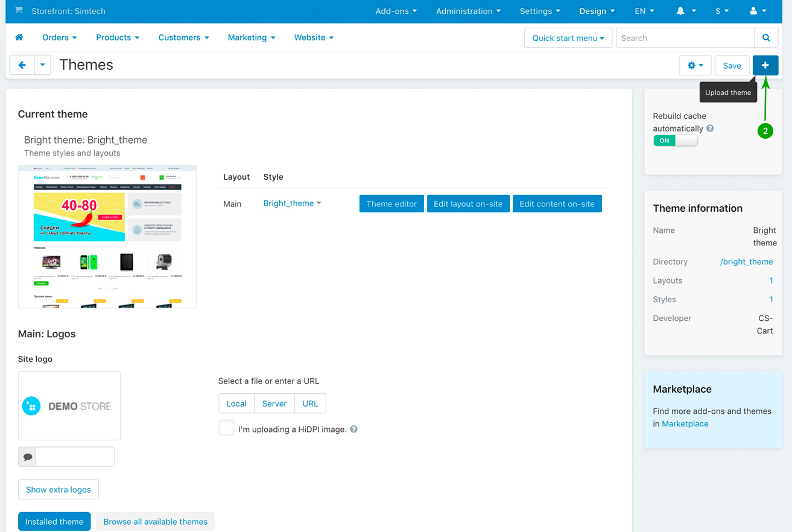Expand the Bright_theme style dropdown
Image resolution: width=792 pixels, height=532 pixels.
(292, 203)
